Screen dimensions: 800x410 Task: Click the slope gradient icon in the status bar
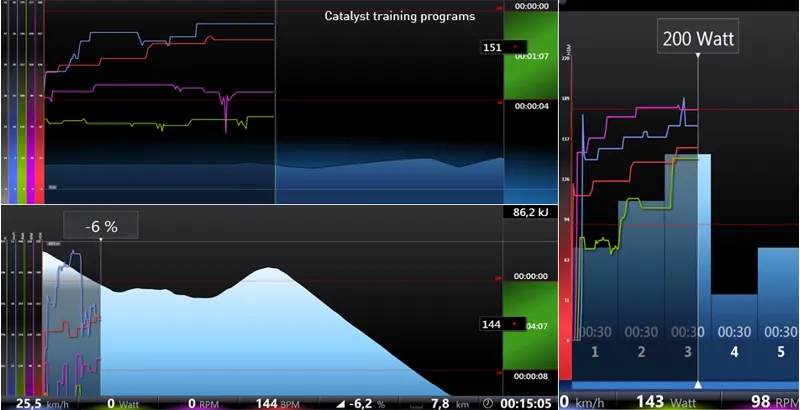pos(345,403)
